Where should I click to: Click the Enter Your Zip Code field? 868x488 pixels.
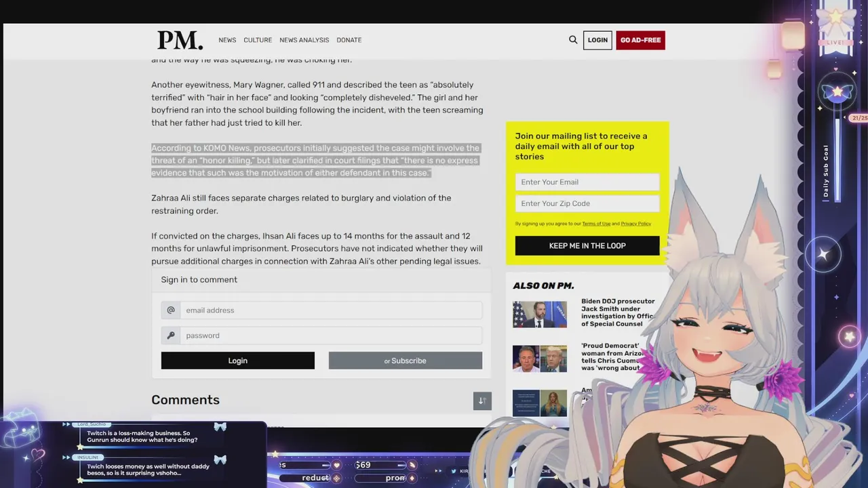click(587, 203)
